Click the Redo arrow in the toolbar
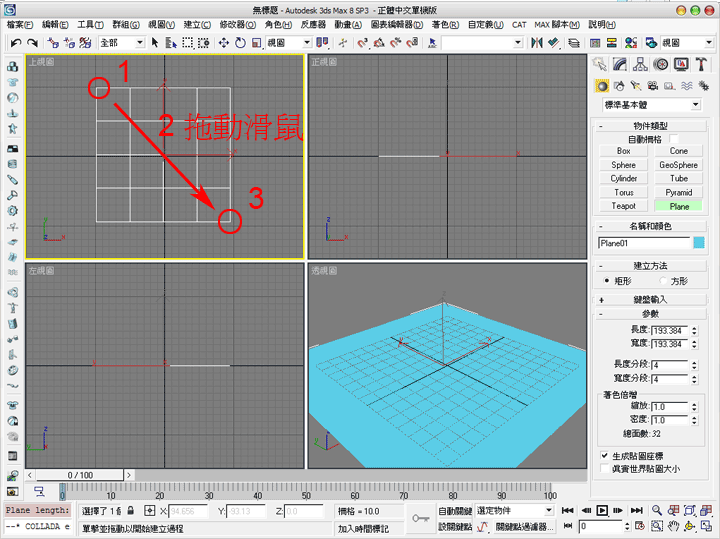Viewport: 720px width, 539px height. 32,43
